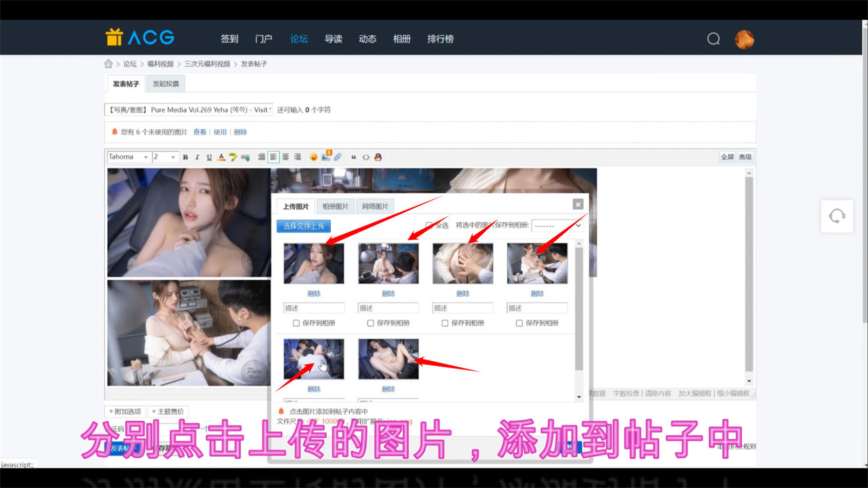The height and width of the screenshot is (488, 868).
Task: Click 删除 link under the second thumbnail
Action: coord(388,293)
